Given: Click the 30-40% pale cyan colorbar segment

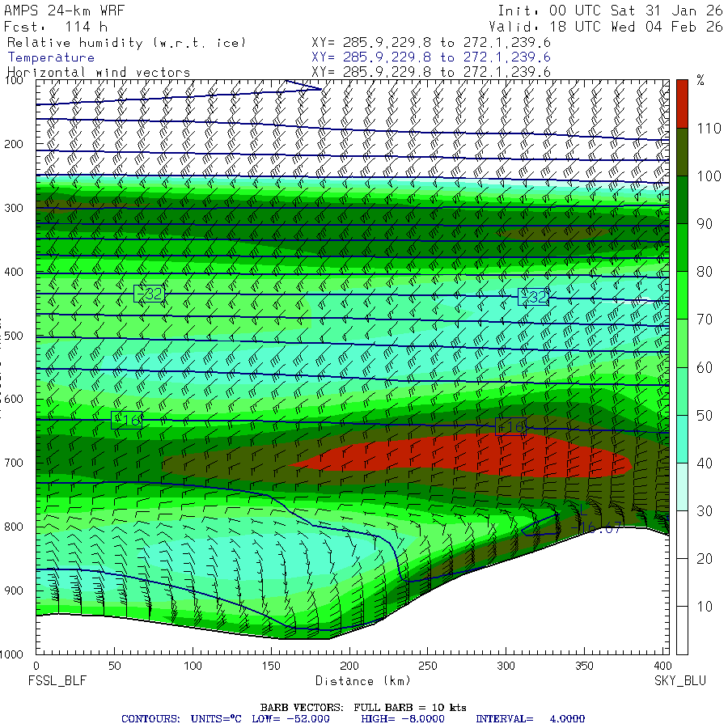Looking at the screenshot, I should click(x=682, y=487).
